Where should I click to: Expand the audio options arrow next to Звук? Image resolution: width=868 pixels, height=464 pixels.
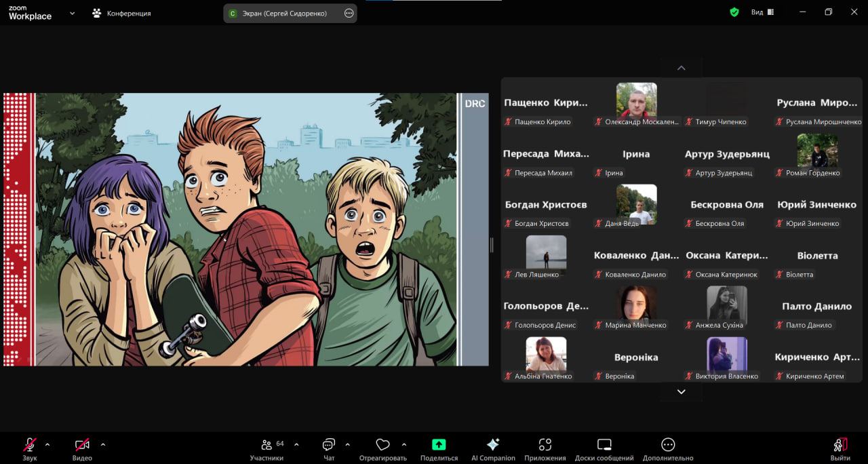47,445
